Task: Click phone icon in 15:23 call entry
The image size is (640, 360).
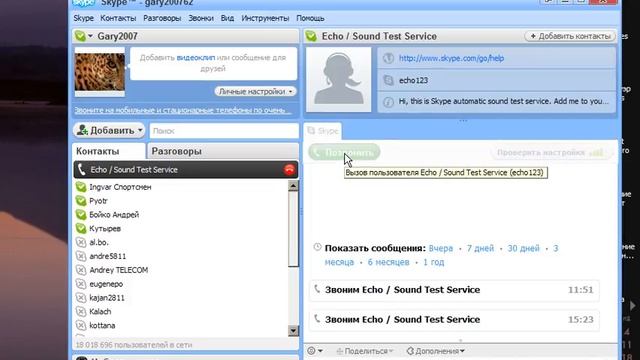Action: [x=317, y=319]
